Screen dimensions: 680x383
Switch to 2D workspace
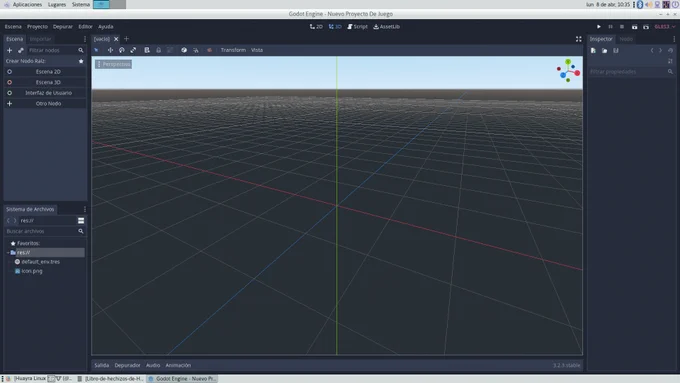(x=316, y=26)
